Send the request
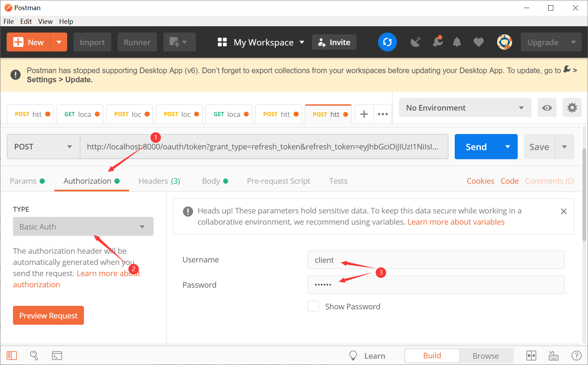The width and height of the screenshot is (588, 365). click(476, 147)
